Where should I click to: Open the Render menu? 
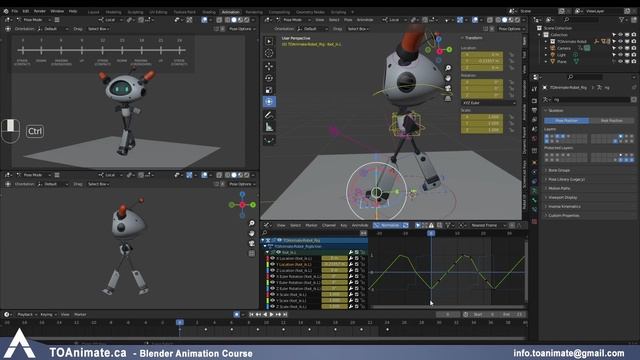coord(40,11)
